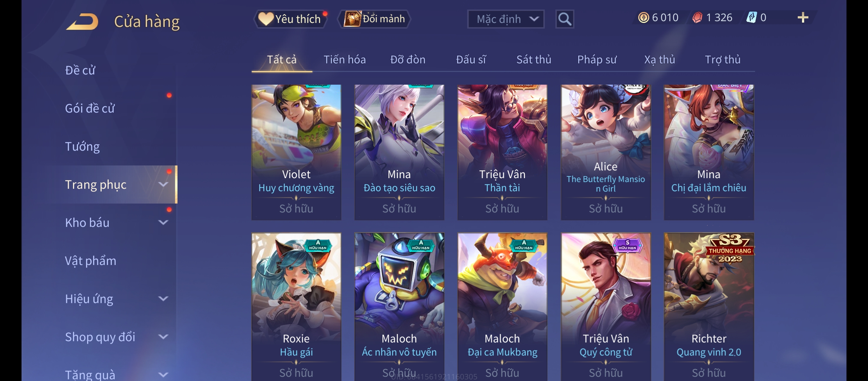The height and width of the screenshot is (381, 868).
Task: Tap the gold coin balance icon
Action: pyautogui.click(x=644, y=18)
